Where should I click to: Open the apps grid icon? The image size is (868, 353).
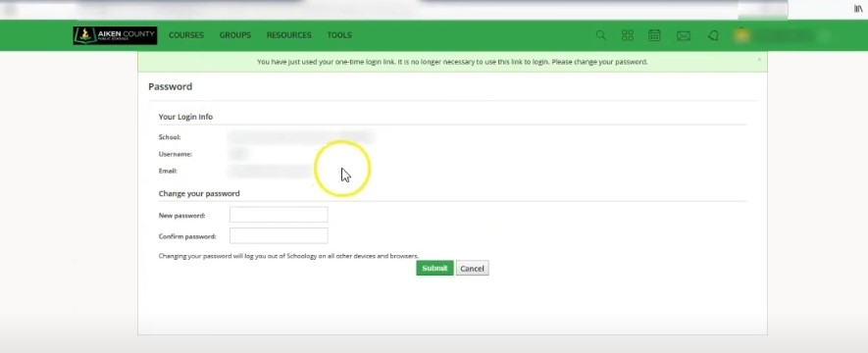pos(627,35)
